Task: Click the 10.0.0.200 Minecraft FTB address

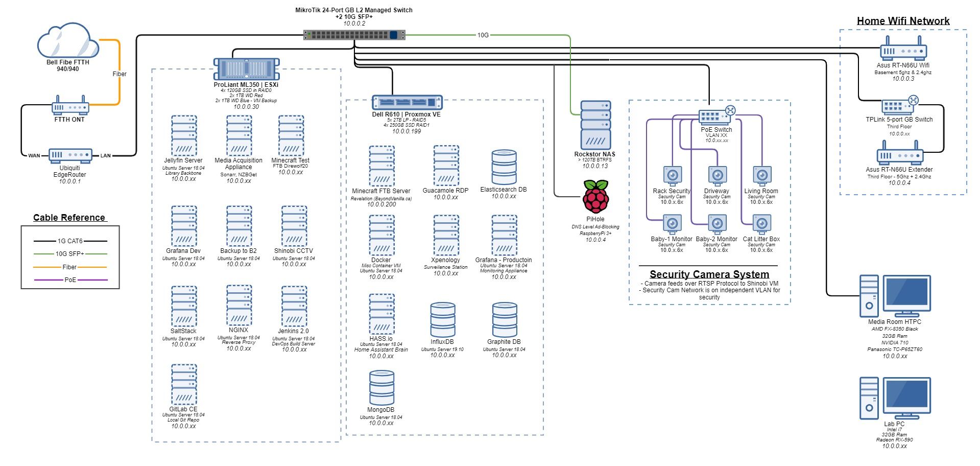Action: (x=381, y=204)
